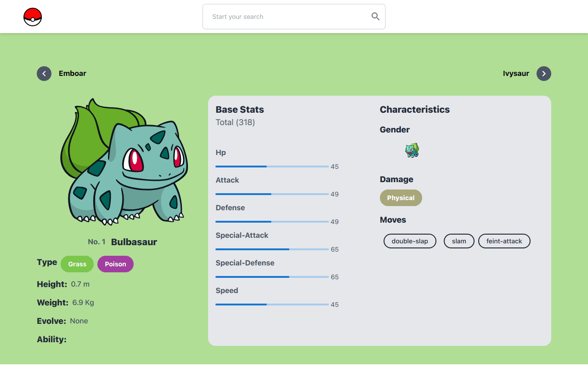The width and height of the screenshot is (588, 368).
Task: Open the Ivysaur link
Action: coord(516,74)
